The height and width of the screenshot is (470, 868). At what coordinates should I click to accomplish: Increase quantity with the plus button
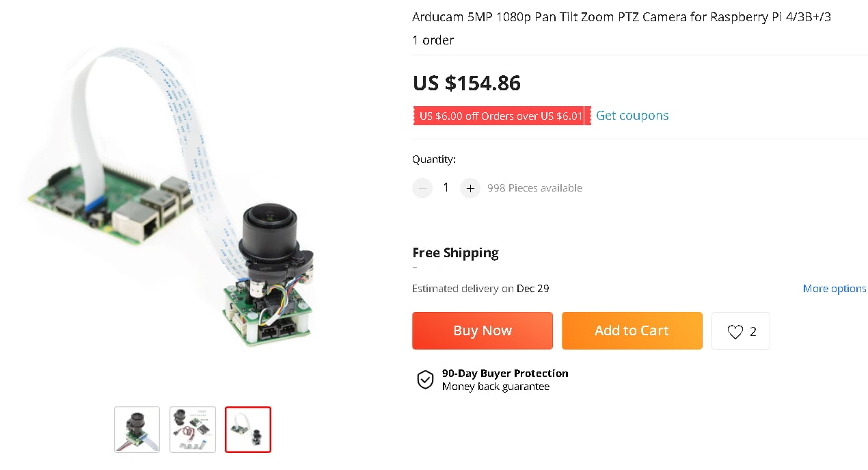click(x=470, y=188)
